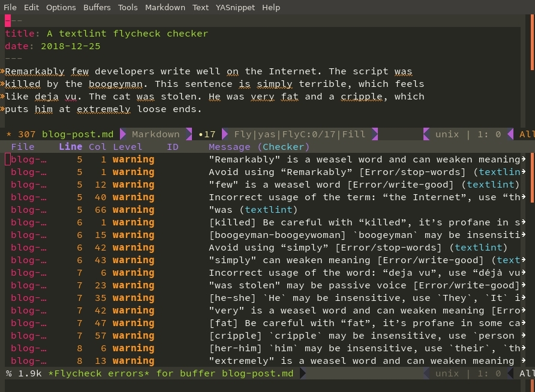This screenshot has width=535, height=392.
Task: Select the deja vu incorrect usage warning
Action: (x=265, y=273)
